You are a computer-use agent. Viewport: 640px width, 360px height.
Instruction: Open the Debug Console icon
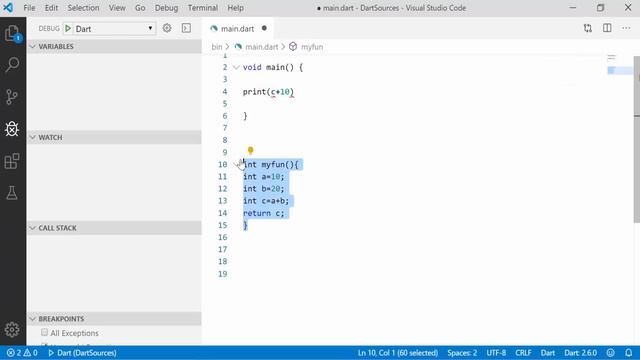(x=186, y=28)
